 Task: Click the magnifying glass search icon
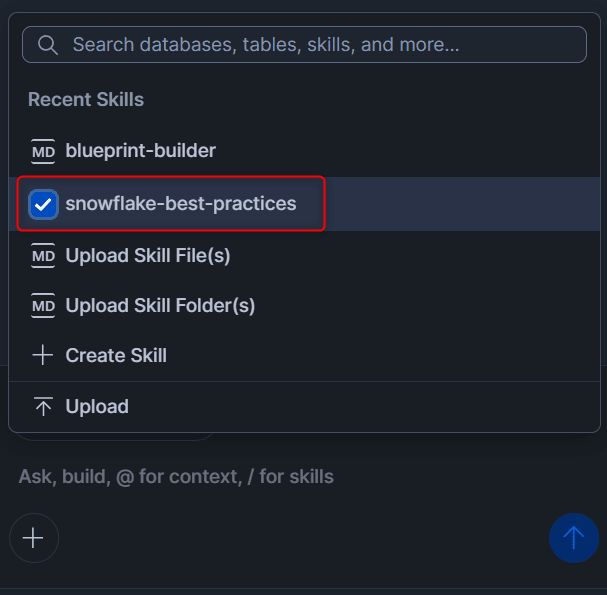[48, 45]
